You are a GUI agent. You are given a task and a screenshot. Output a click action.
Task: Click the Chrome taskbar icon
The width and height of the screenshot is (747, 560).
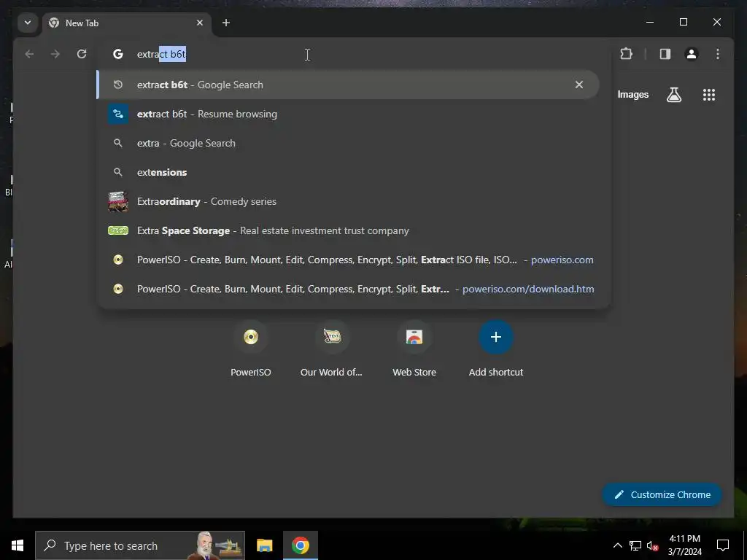click(300, 545)
